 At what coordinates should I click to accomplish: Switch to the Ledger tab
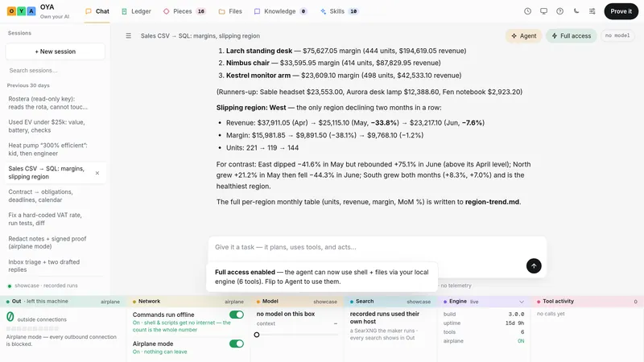pos(136,11)
